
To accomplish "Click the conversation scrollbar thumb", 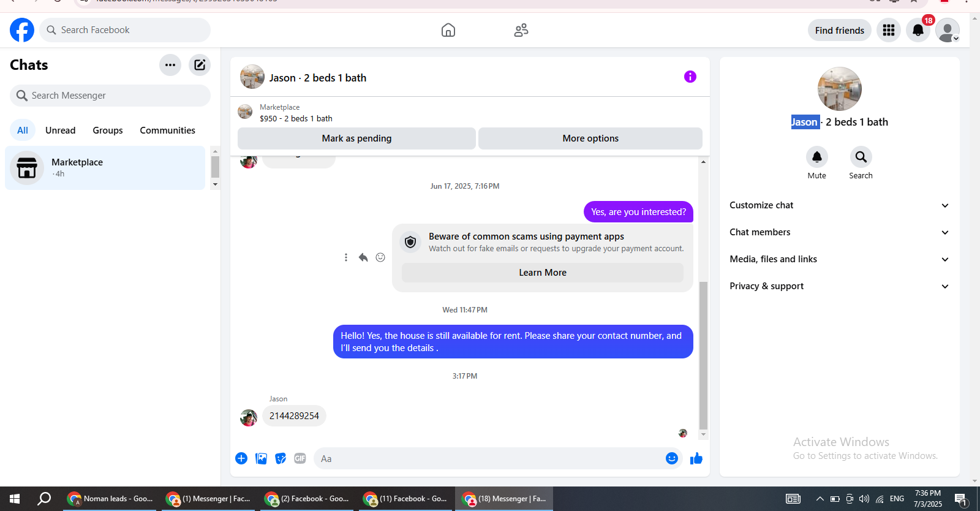I will tap(703, 355).
